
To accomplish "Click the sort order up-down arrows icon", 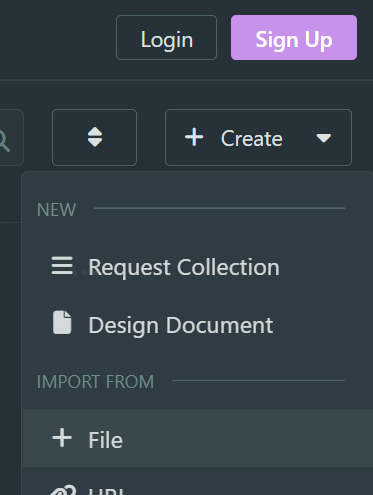I will coord(95,137).
